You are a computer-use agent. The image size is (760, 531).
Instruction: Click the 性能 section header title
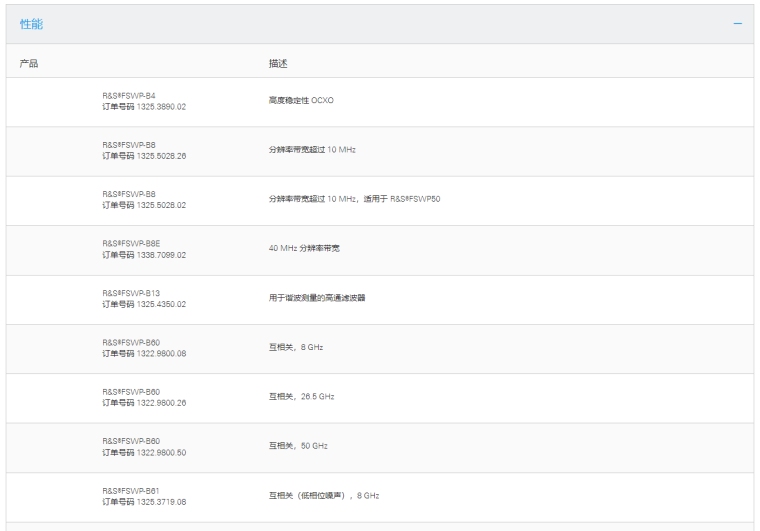31,24
